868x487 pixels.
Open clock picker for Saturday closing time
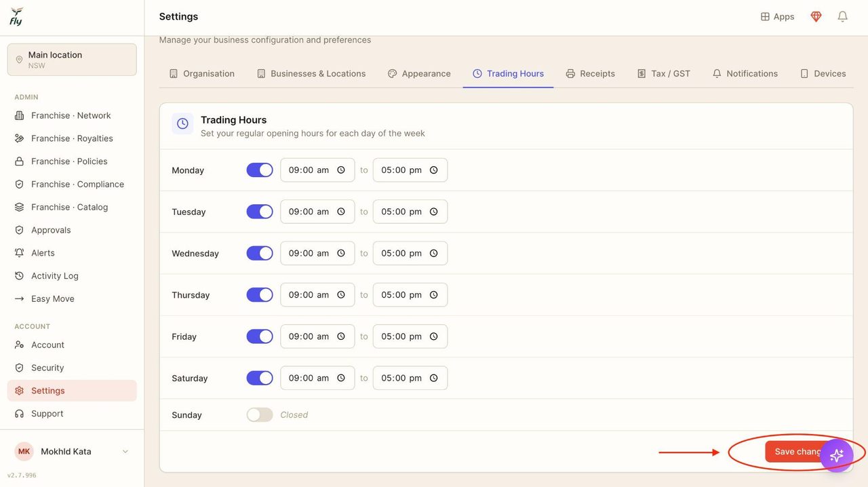[x=434, y=378]
